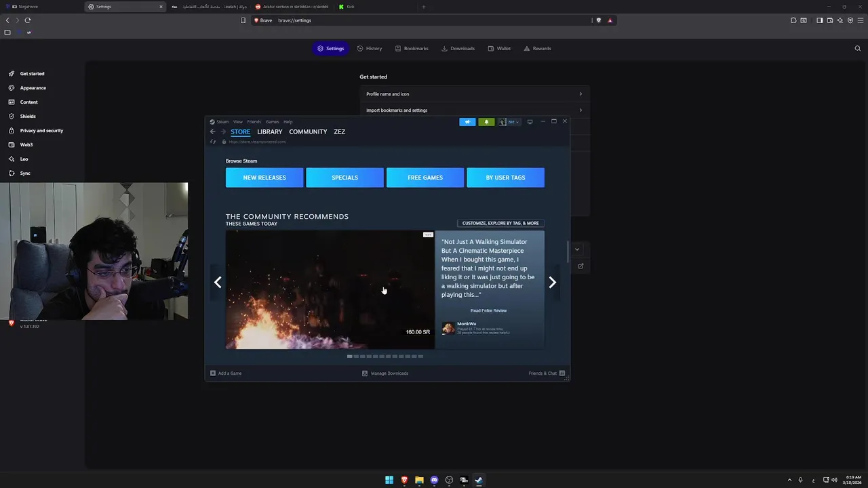Select first carousel page dot
The image size is (868, 488).
(350, 356)
